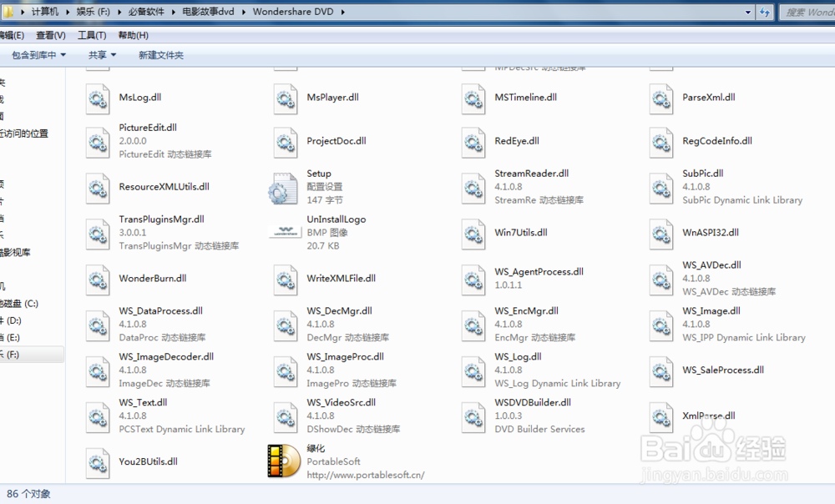Select the MsLog.dll file icon
This screenshot has width=835, height=504.
pyautogui.click(x=98, y=99)
